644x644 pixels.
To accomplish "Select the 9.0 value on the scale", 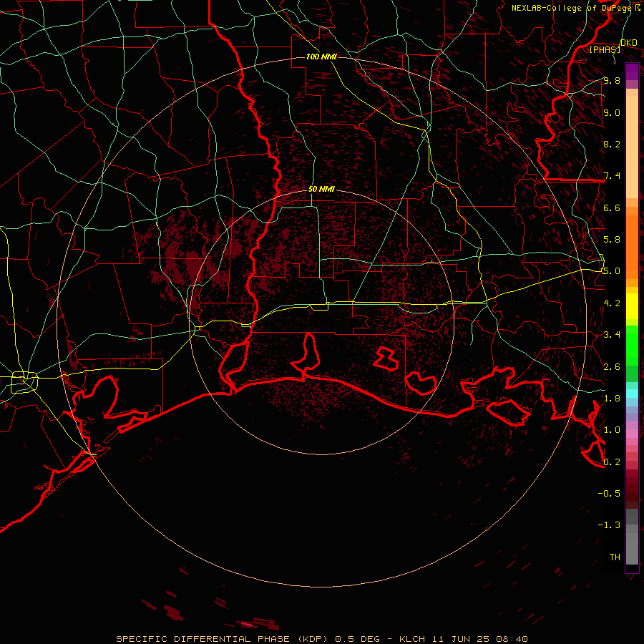I will [x=612, y=112].
